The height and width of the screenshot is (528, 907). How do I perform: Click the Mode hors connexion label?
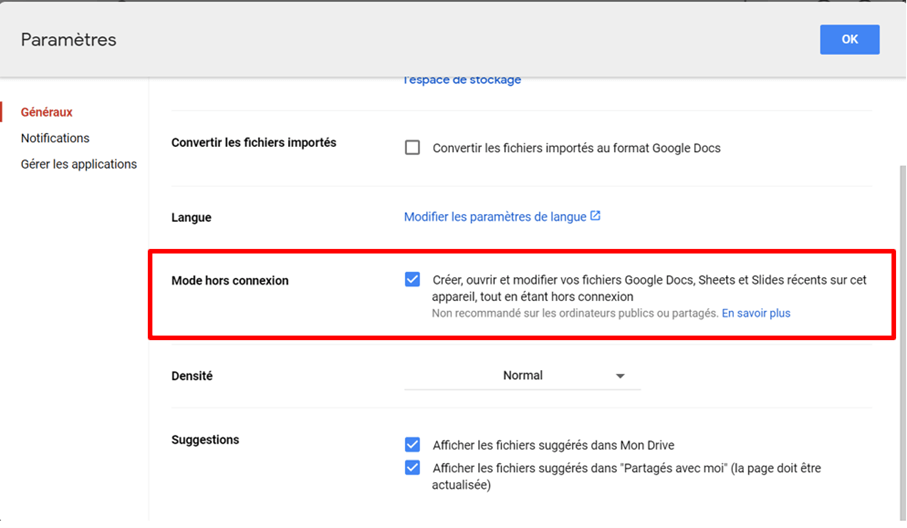coord(230,280)
